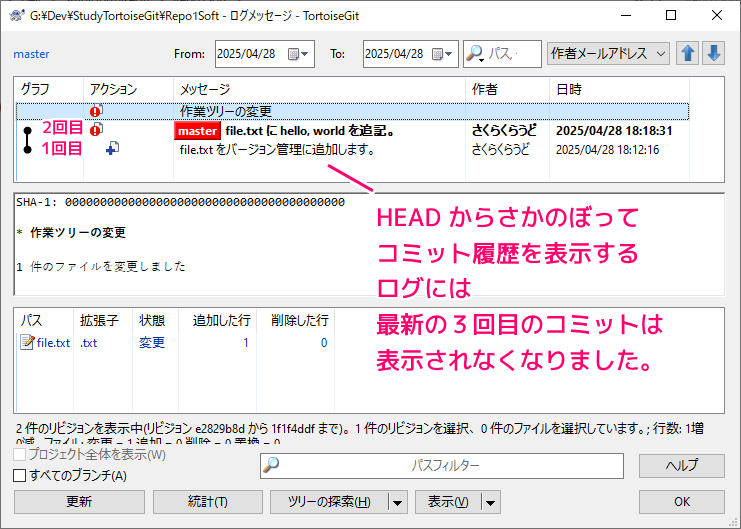
Task: Click the red master branch label
Action: 197,131
